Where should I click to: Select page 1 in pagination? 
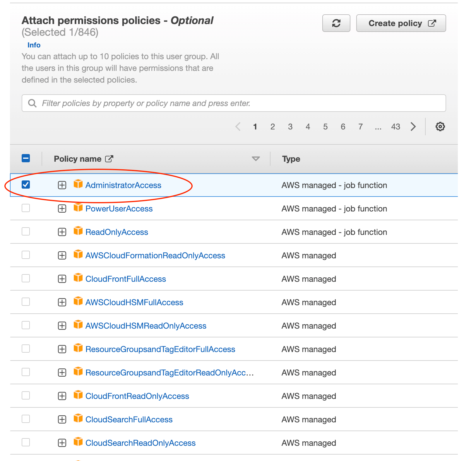(x=255, y=127)
